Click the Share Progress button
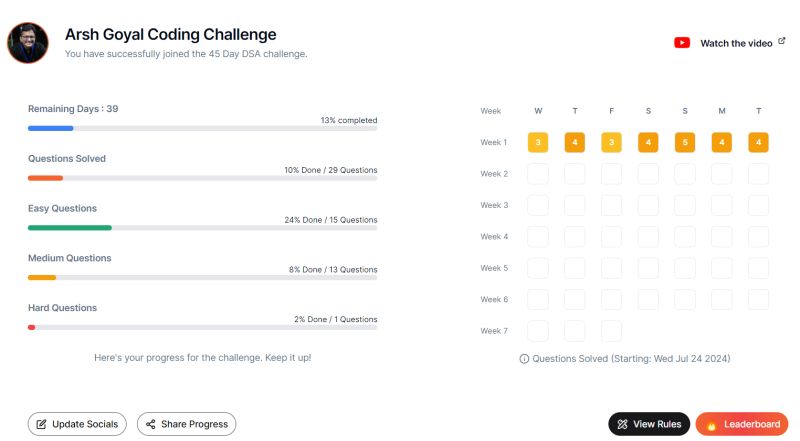This screenshot has height=441, width=800. (186, 424)
